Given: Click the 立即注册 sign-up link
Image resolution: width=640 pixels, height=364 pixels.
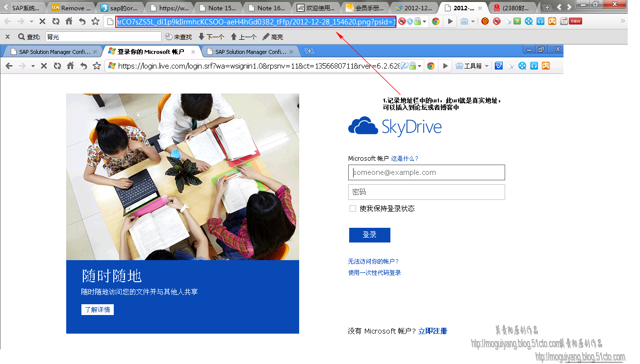Looking at the screenshot, I should [x=433, y=331].
